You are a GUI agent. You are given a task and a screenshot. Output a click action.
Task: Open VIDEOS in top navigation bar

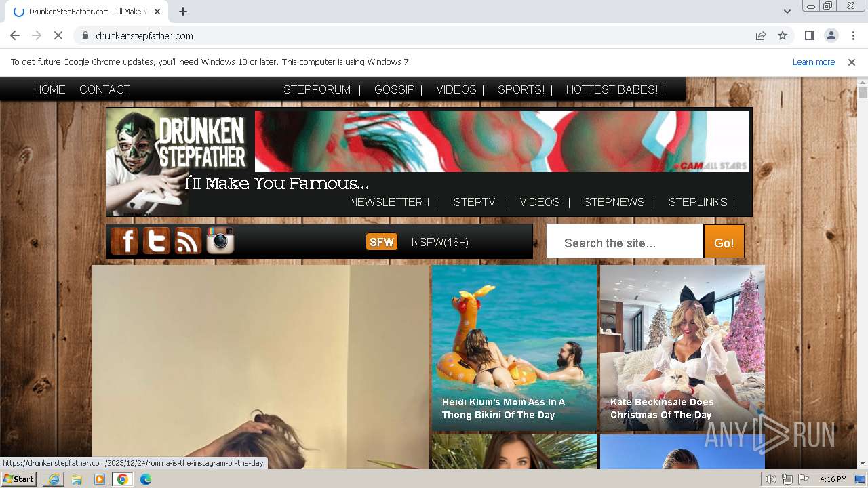pos(456,89)
